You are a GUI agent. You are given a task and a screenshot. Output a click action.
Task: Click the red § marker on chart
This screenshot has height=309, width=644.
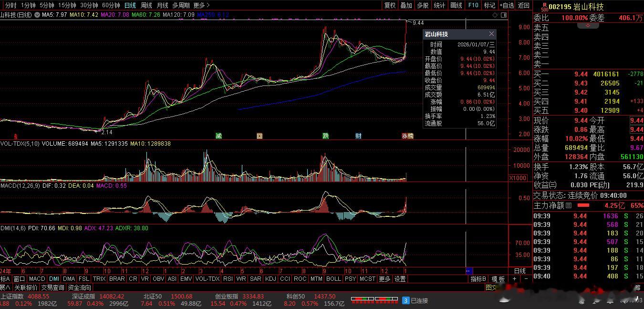16,136
